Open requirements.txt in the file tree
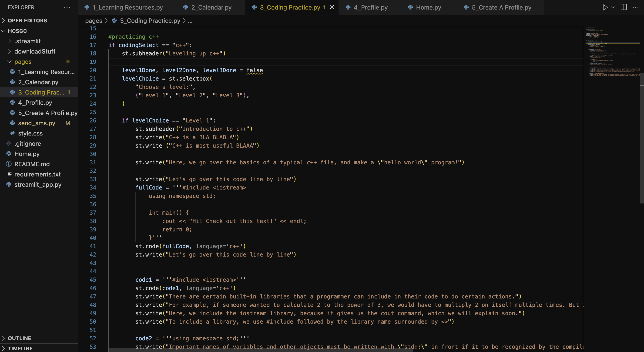 click(x=37, y=174)
